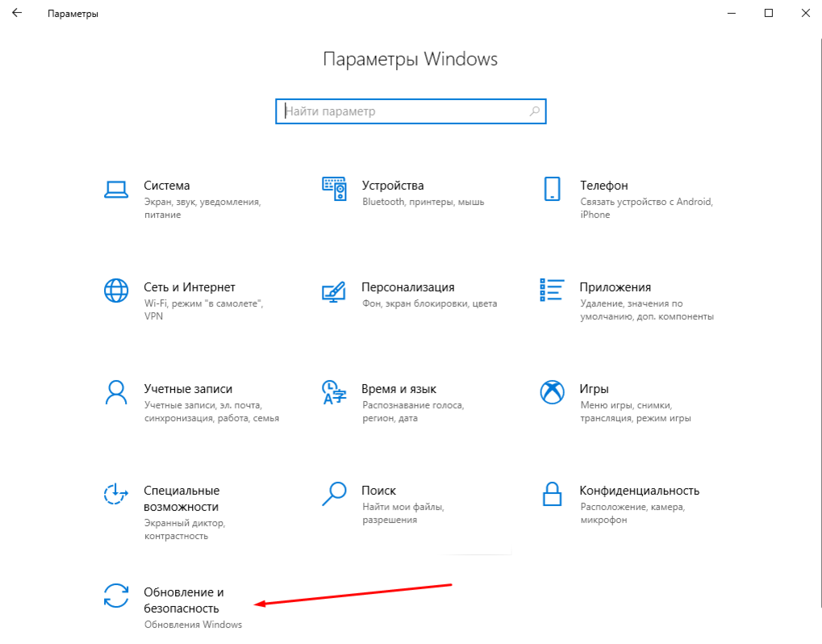Click the magnifier icon in the search box
Screen dimensions: 822x644
(x=534, y=111)
